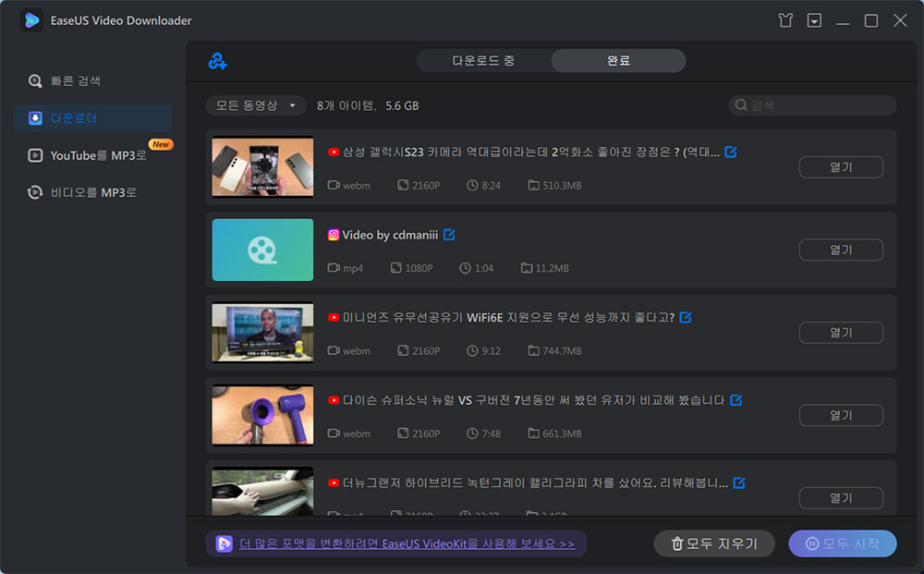Click YouTube icon beside 다이슨 title

(x=334, y=400)
